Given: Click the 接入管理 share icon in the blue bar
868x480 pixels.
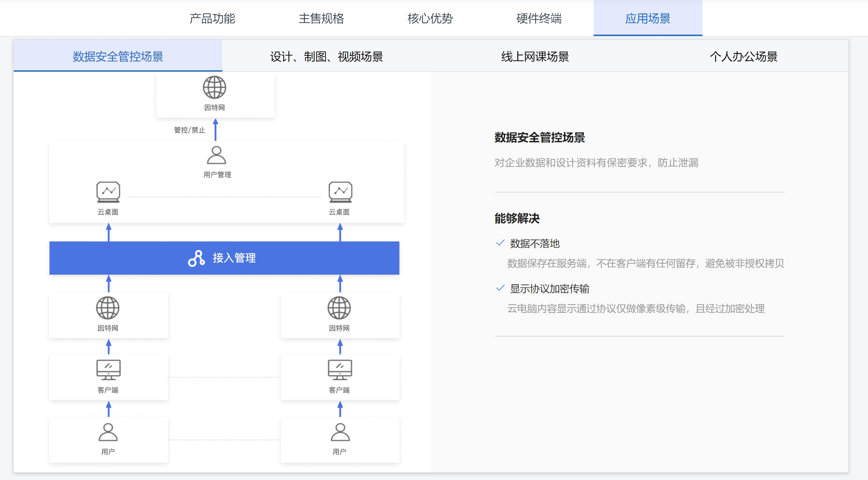Looking at the screenshot, I should click(197, 258).
